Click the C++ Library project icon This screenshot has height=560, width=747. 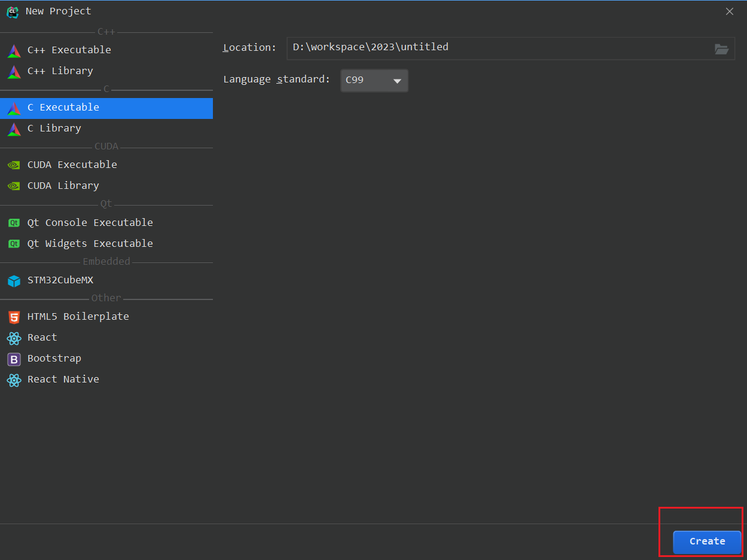point(14,71)
